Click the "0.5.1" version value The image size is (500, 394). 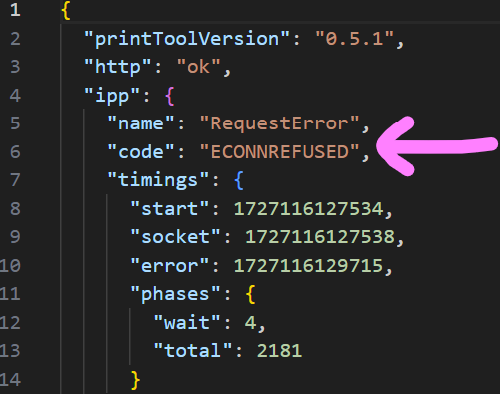[354, 39]
